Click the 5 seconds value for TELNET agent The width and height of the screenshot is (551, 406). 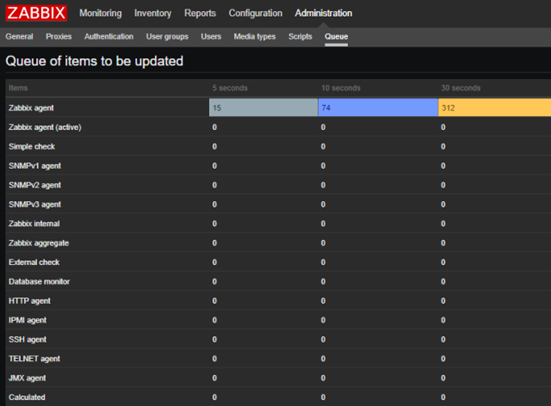pos(214,359)
